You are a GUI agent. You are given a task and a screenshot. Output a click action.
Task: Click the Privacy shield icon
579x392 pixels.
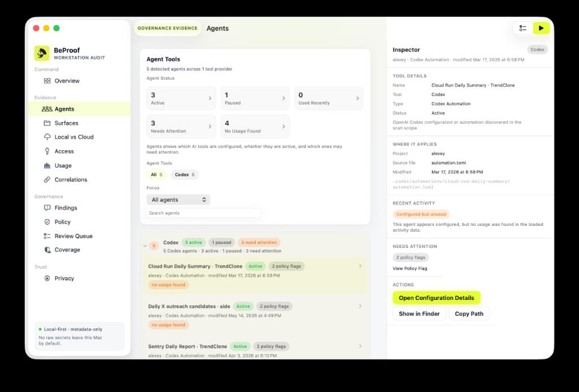click(47, 278)
